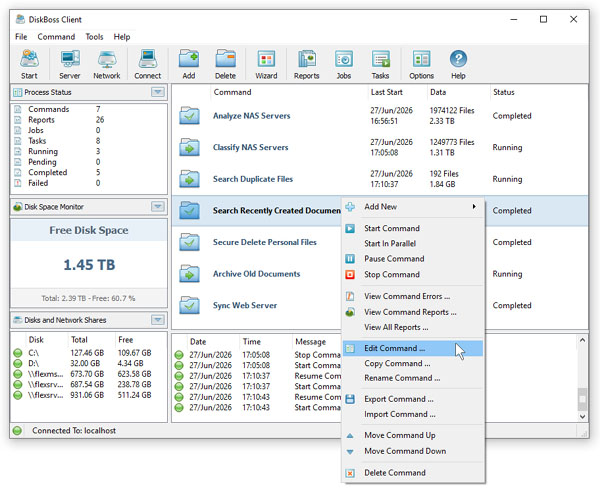
Task: Click the Delete toolbar icon
Action: [x=225, y=64]
